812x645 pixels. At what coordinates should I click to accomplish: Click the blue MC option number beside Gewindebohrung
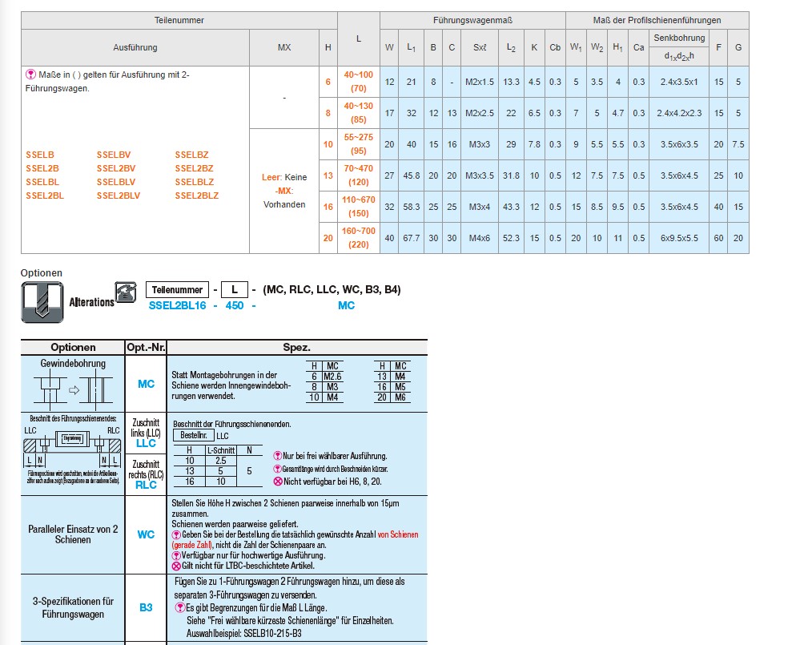pyautogui.click(x=146, y=384)
